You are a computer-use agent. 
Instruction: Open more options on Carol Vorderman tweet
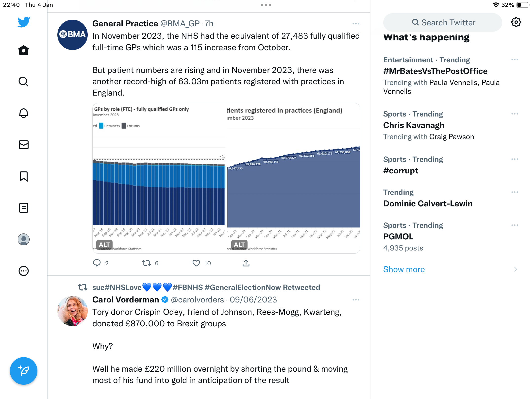[356, 300]
